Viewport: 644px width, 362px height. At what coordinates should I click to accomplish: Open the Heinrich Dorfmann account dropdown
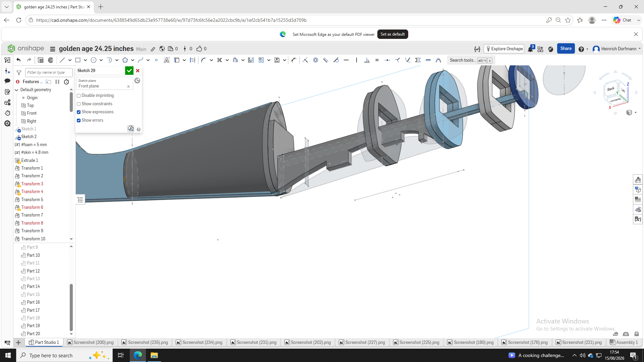pos(616,49)
